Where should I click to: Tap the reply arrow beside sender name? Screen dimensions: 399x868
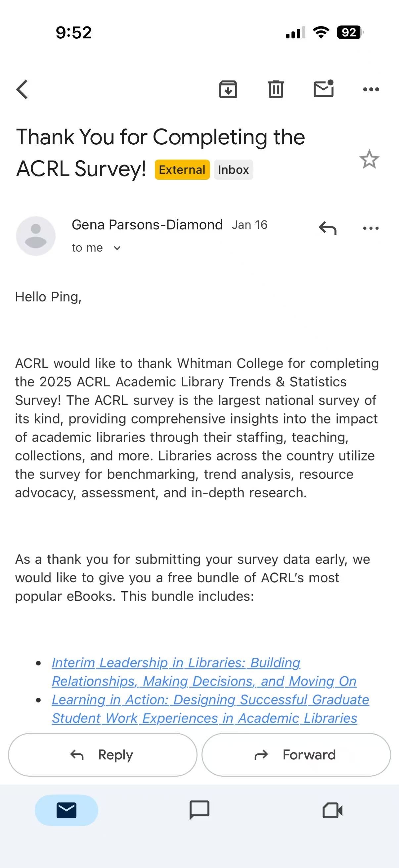(x=328, y=228)
